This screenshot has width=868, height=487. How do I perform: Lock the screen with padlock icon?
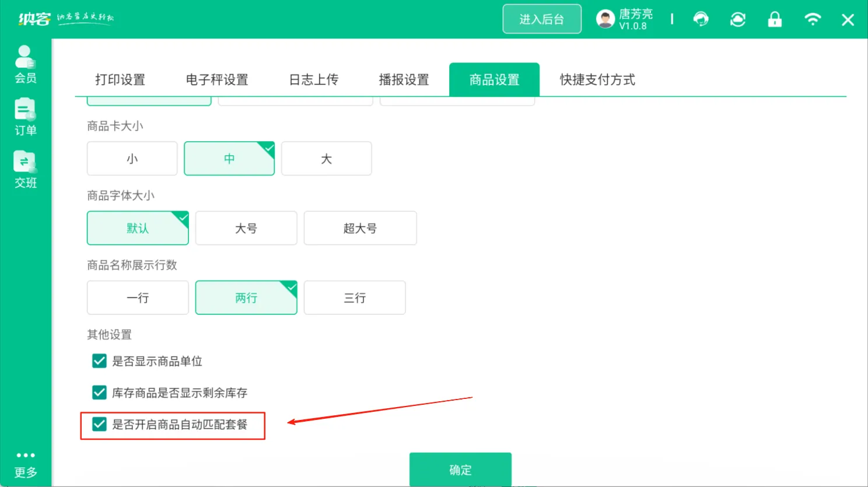[775, 19]
